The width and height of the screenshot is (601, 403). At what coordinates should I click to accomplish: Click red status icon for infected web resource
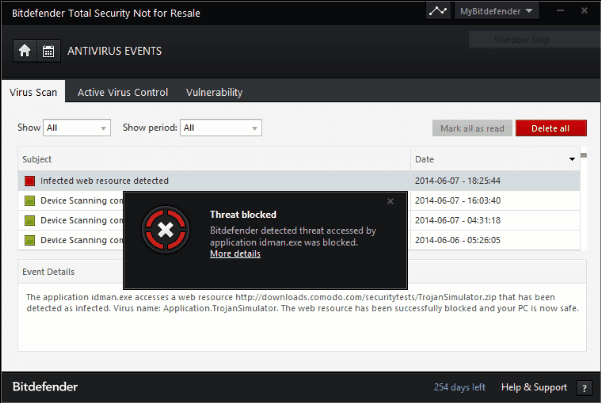30,181
